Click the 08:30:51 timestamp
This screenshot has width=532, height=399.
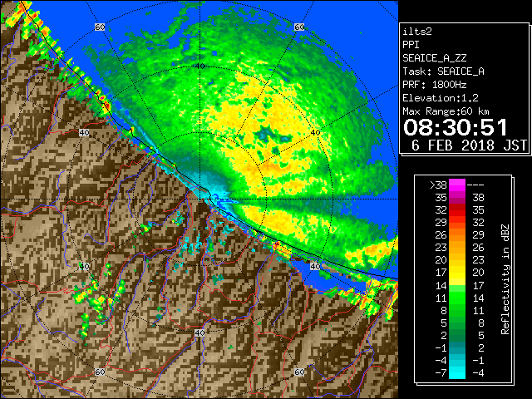(x=456, y=127)
